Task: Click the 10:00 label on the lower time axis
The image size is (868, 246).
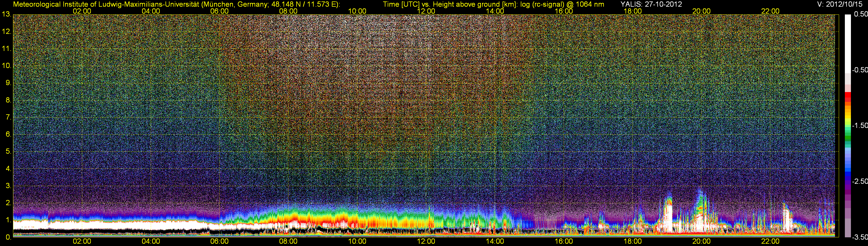Action: click(357, 241)
